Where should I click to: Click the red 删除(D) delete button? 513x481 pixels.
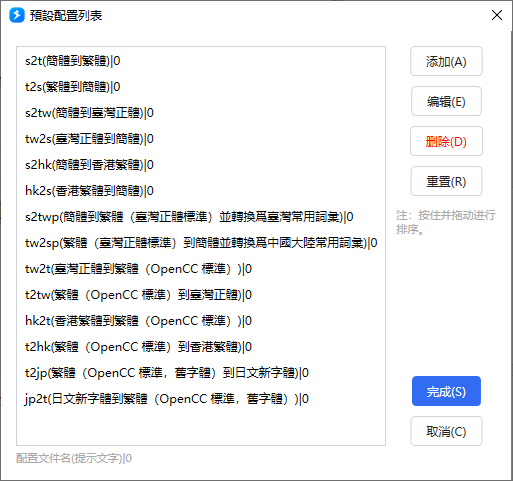click(x=446, y=141)
